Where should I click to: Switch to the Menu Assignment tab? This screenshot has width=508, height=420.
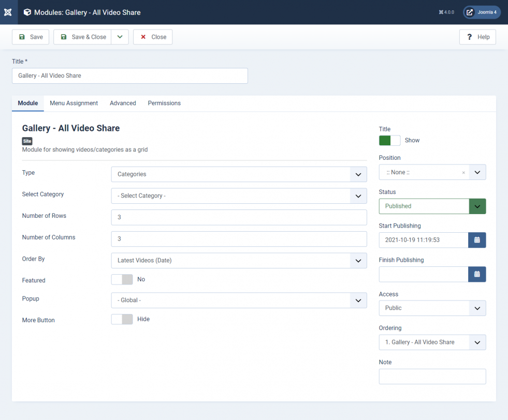(x=74, y=103)
